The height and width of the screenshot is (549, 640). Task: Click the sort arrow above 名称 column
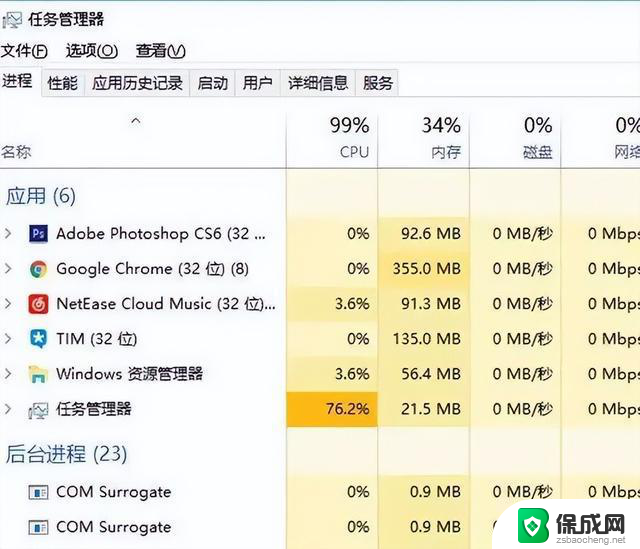pyautogui.click(x=136, y=120)
